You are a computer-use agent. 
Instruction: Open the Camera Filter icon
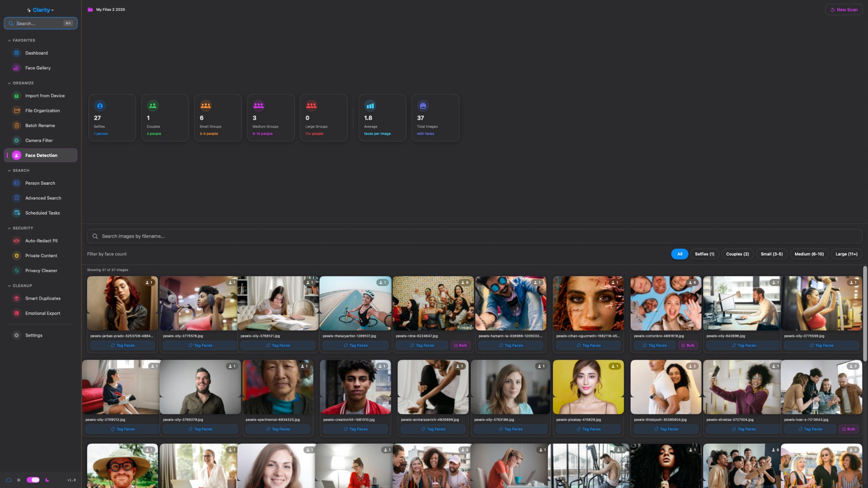[16, 141]
